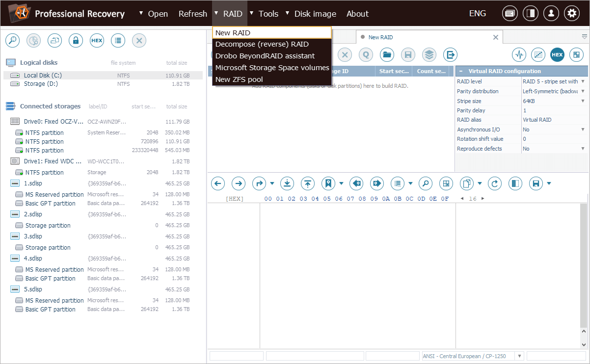Click the open folder icon in RAID toolbar
The image size is (590, 364).
[x=387, y=54]
